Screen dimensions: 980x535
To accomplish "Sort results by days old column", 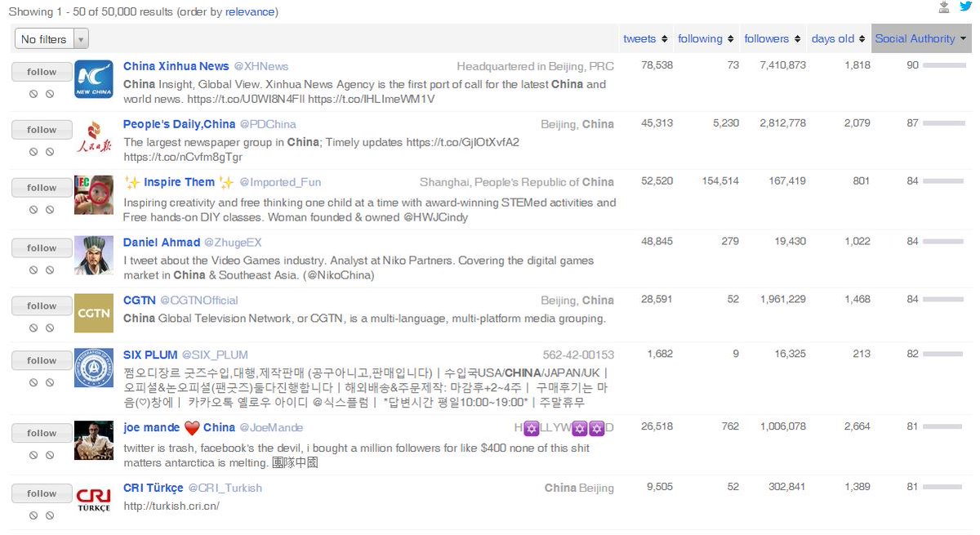I will pyautogui.click(x=839, y=38).
